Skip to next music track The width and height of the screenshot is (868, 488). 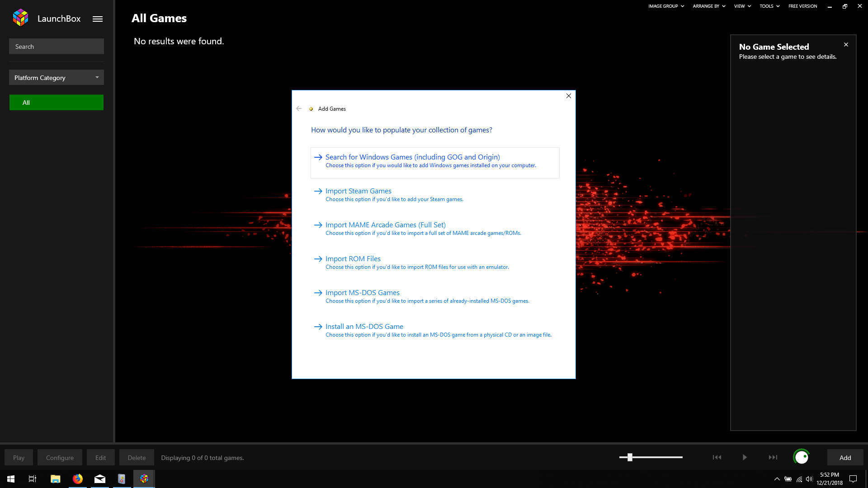click(773, 457)
